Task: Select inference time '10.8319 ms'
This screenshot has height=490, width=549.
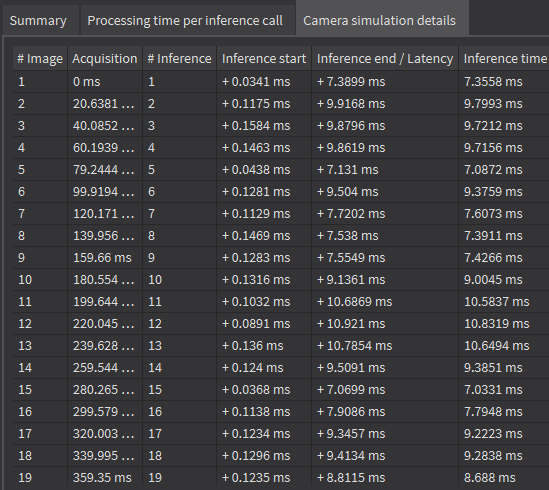Action: coord(504,324)
